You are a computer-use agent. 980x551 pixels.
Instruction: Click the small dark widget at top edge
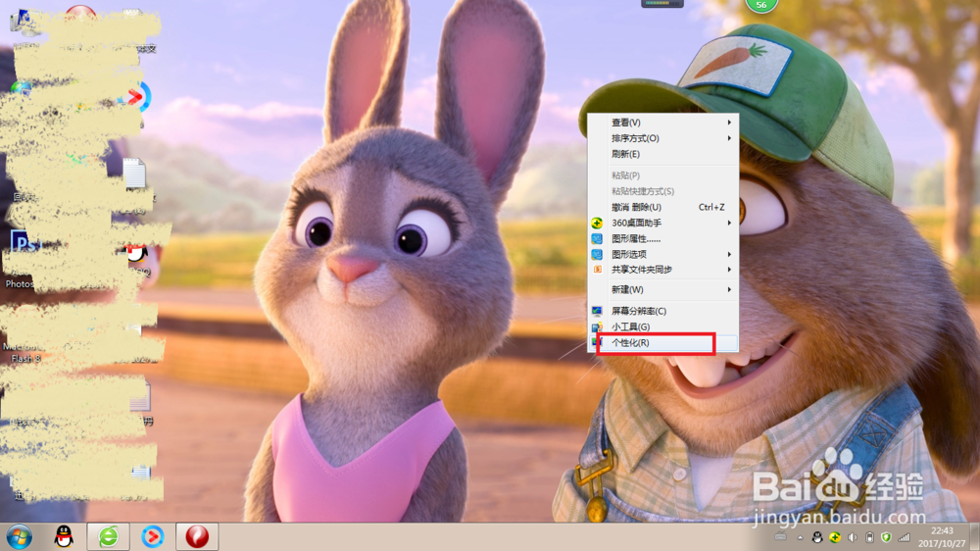pyautogui.click(x=662, y=4)
